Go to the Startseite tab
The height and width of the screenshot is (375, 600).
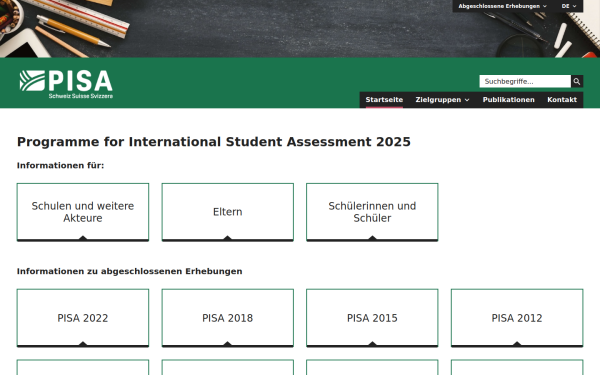coord(384,100)
